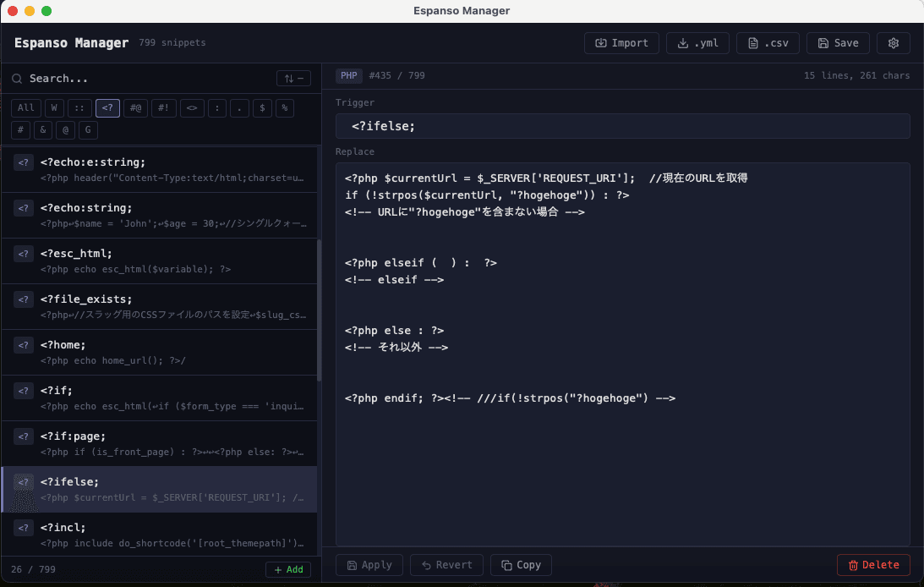Filter by dot prefix chip
The width and height of the screenshot is (924, 587).
click(x=239, y=108)
